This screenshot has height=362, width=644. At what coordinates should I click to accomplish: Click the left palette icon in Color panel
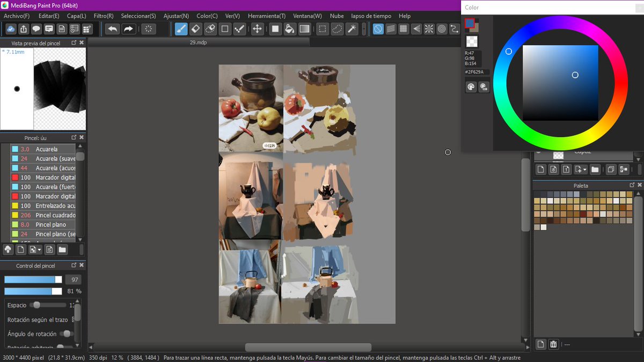click(471, 87)
